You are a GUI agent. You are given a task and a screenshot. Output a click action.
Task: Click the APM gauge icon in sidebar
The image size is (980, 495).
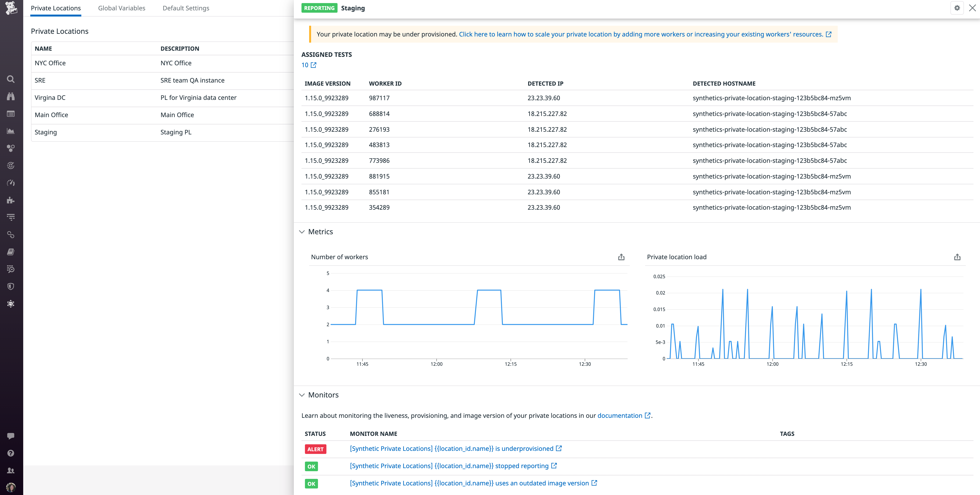tap(11, 183)
